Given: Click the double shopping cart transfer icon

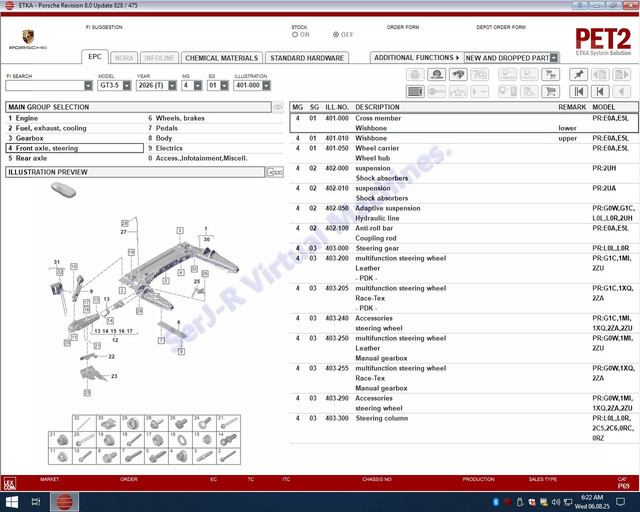Looking at the screenshot, I should 551,75.
